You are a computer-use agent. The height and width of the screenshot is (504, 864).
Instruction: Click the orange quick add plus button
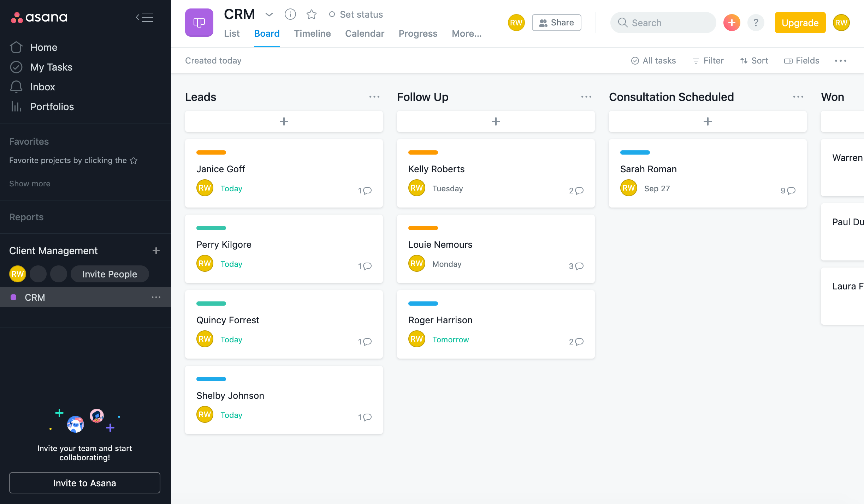click(732, 23)
